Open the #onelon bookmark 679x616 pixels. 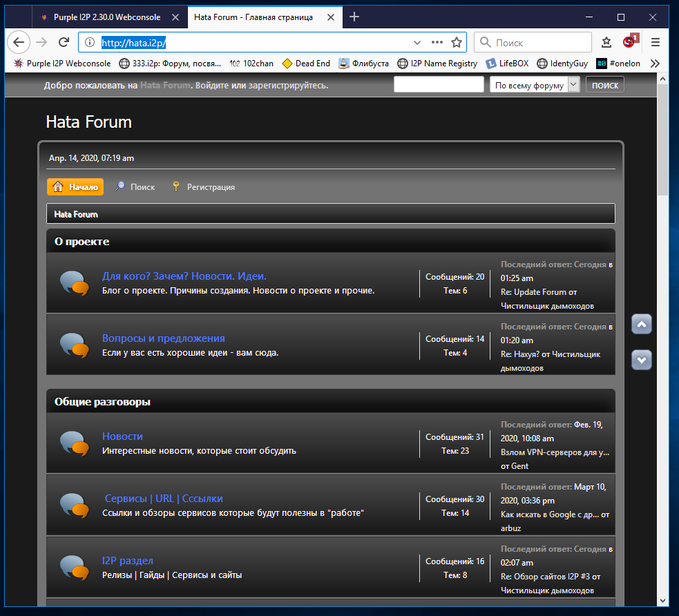tap(618, 64)
